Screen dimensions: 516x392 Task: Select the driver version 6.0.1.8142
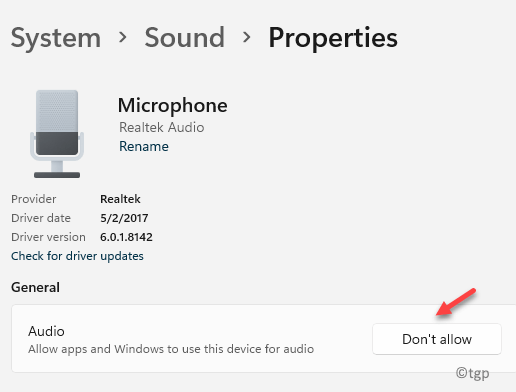pos(126,237)
